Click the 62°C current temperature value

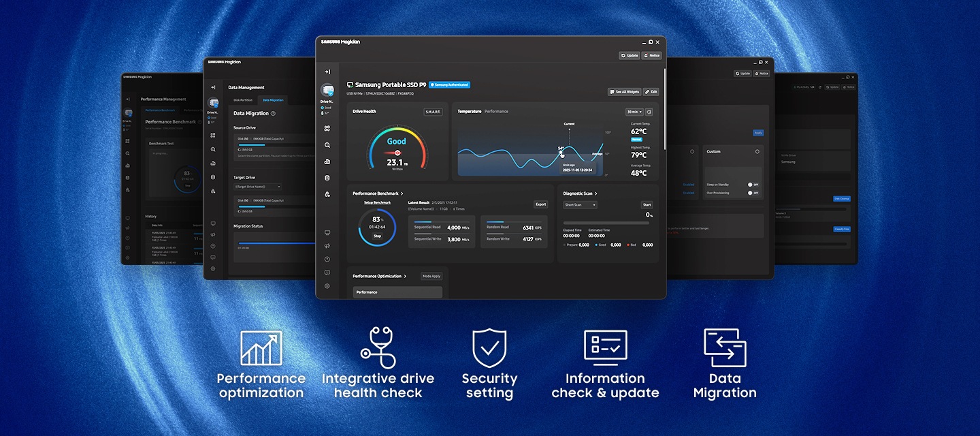point(638,131)
